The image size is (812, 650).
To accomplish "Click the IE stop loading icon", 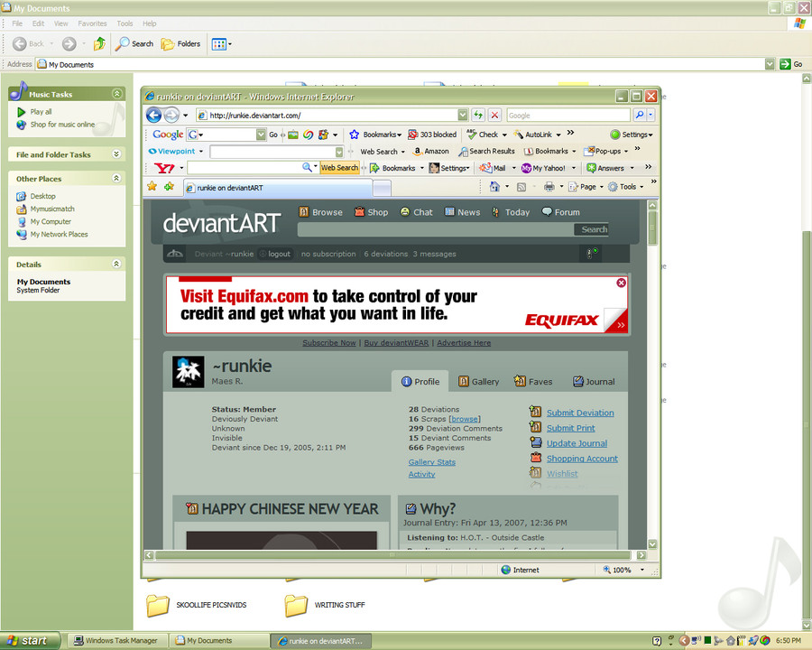I will [x=494, y=115].
